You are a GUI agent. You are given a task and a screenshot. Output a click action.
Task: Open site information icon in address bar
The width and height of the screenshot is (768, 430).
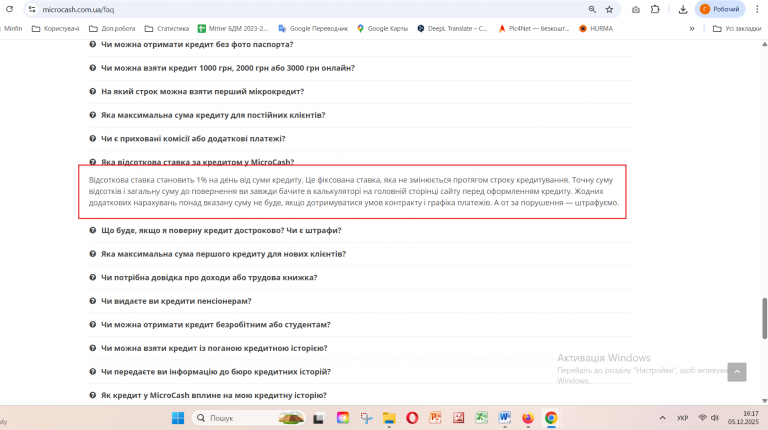32,9
